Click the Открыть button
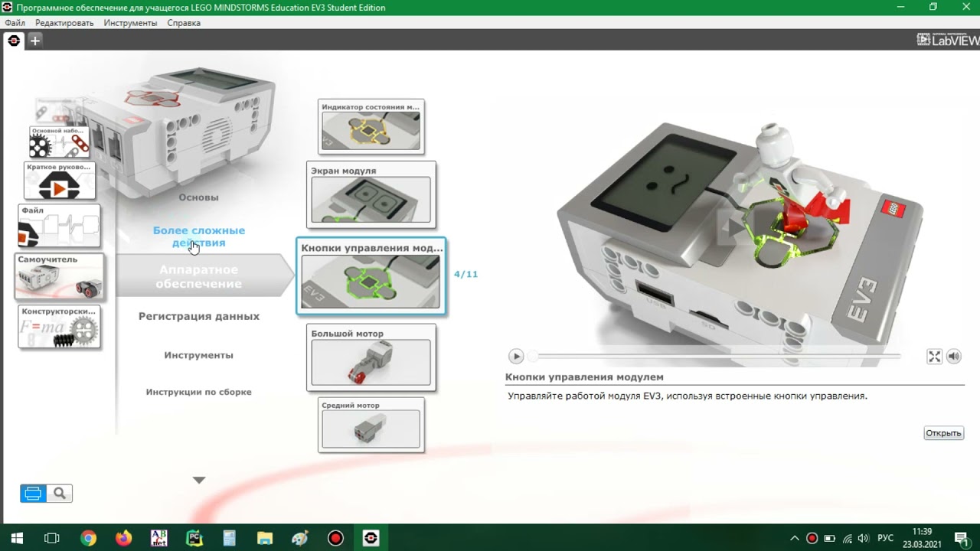The image size is (980, 551). [943, 433]
